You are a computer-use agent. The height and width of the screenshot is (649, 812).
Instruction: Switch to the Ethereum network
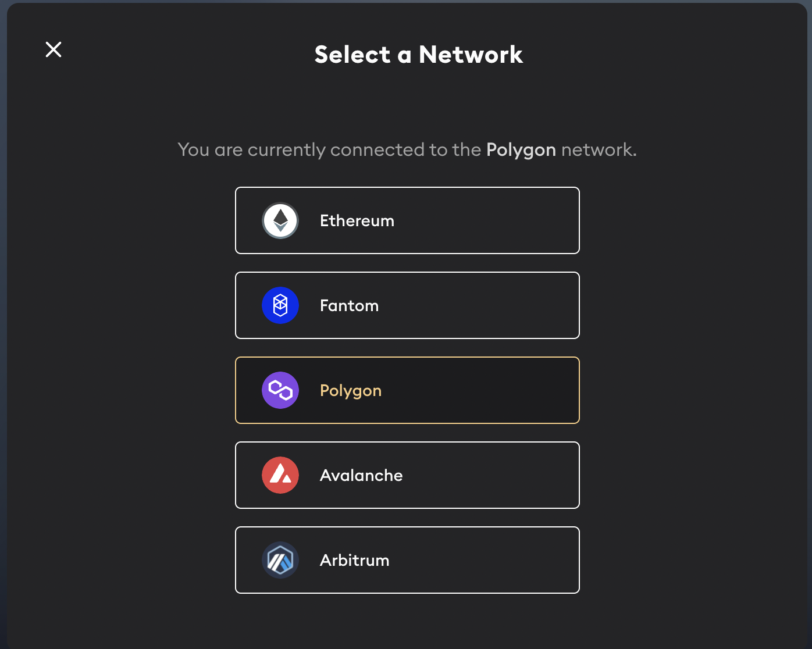(407, 220)
